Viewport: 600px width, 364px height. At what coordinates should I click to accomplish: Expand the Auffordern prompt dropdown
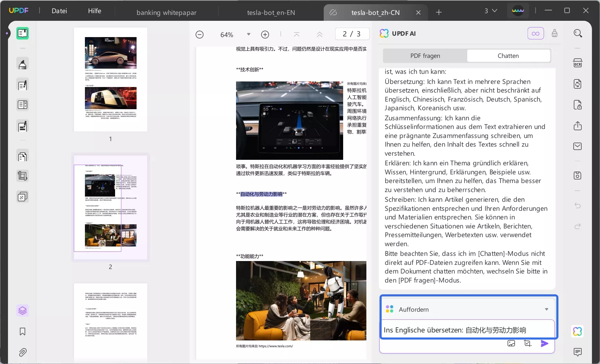click(x=546, y=309)
